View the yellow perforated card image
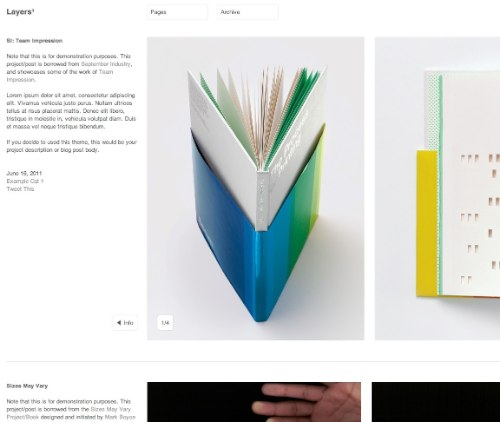Viewport: 500px width, 422px height. [437, 188]
